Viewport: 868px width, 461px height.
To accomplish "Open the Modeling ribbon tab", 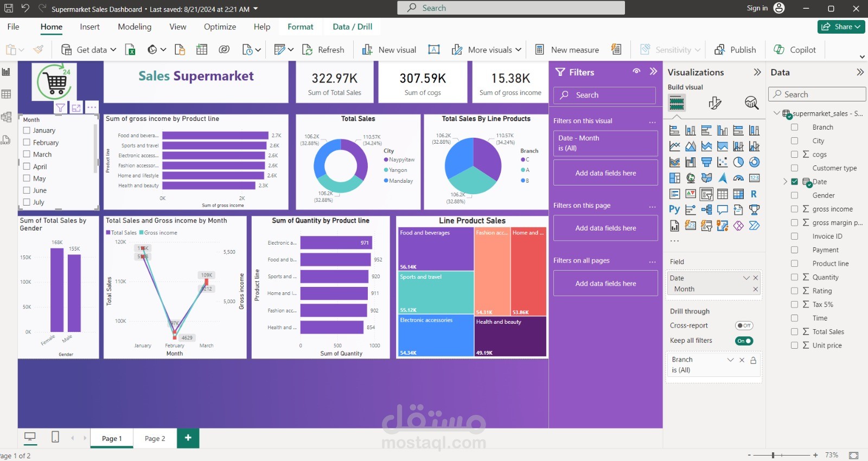I will [x=135, y=27].
